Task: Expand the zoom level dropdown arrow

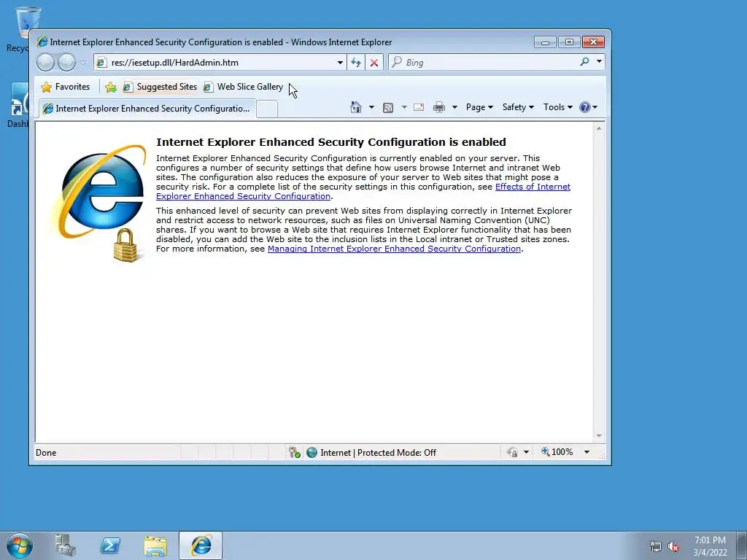Action: [587, 452]
